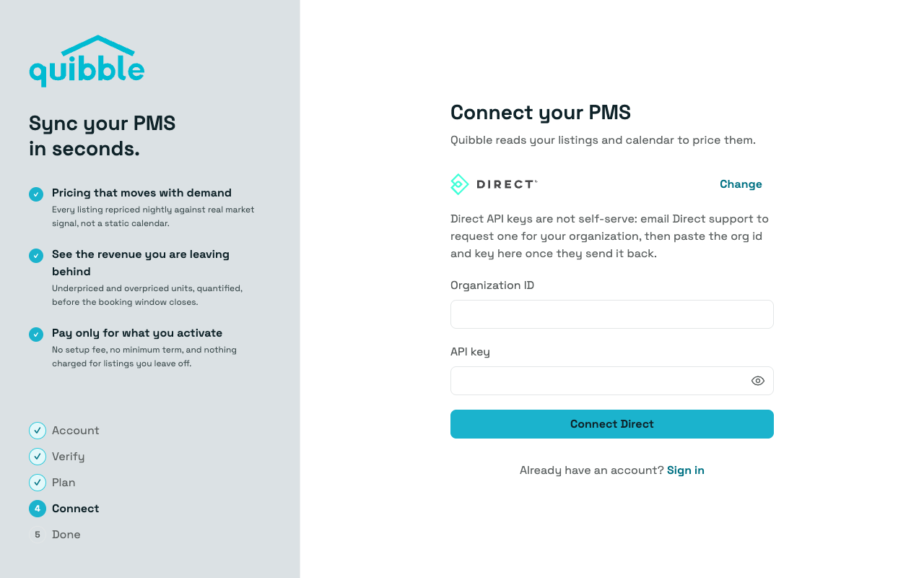Select the completed Plan step check icon

click(x=38, y=483)
